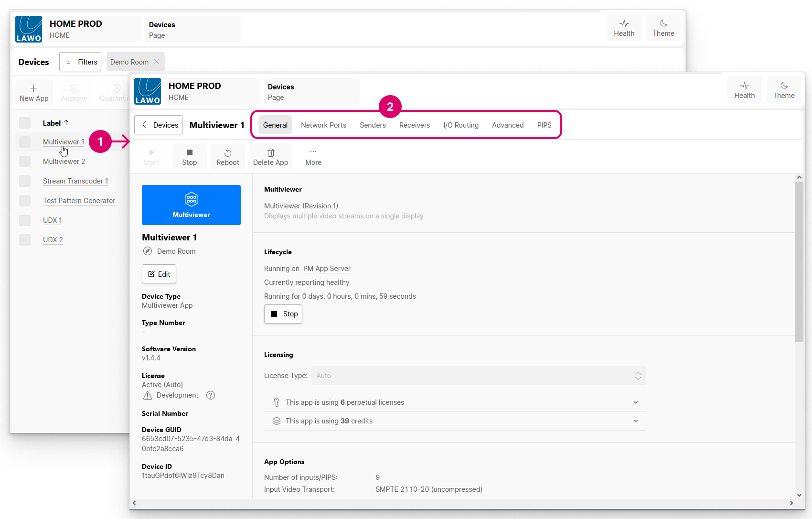812x519 pixels.
Task: Click the Edit button under Demo Room
Action: (159, 274)
